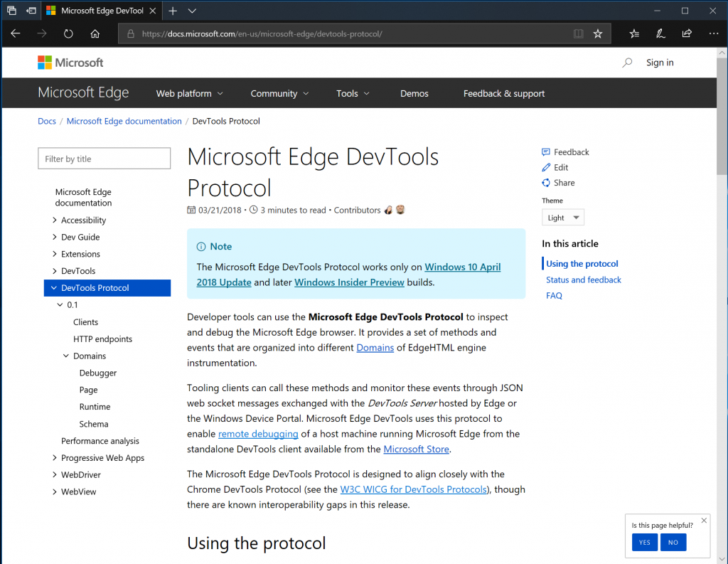Viewport: 728px width, 564px height.
Task: Click Set these tabs aside icon
Action: (x=31, y=10)
